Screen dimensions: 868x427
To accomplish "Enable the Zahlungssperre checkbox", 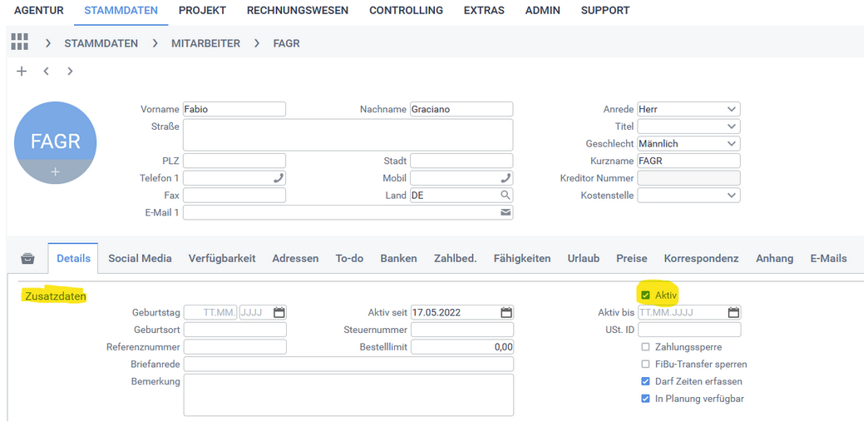I will [x=645, y=347].
